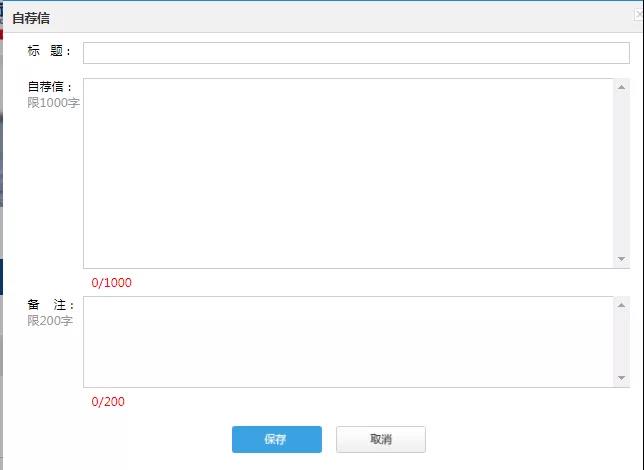Click down arrow of 自荐信 scrollbar

coord(621,259)
